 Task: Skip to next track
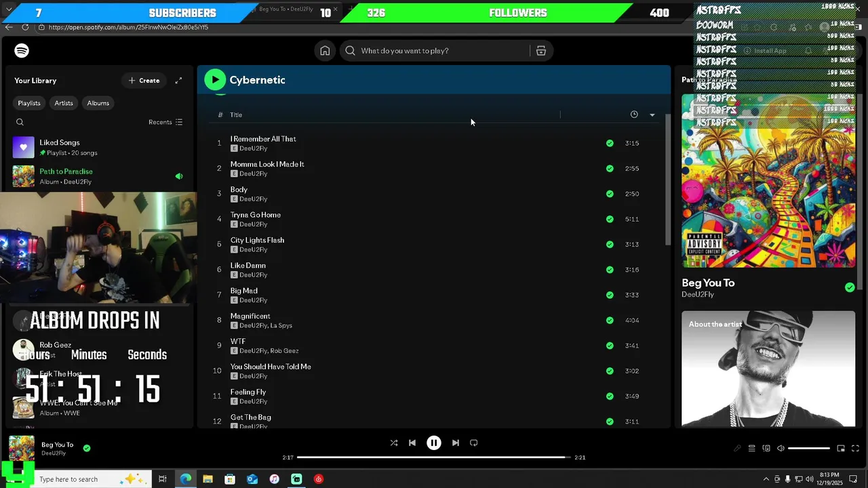456,443
